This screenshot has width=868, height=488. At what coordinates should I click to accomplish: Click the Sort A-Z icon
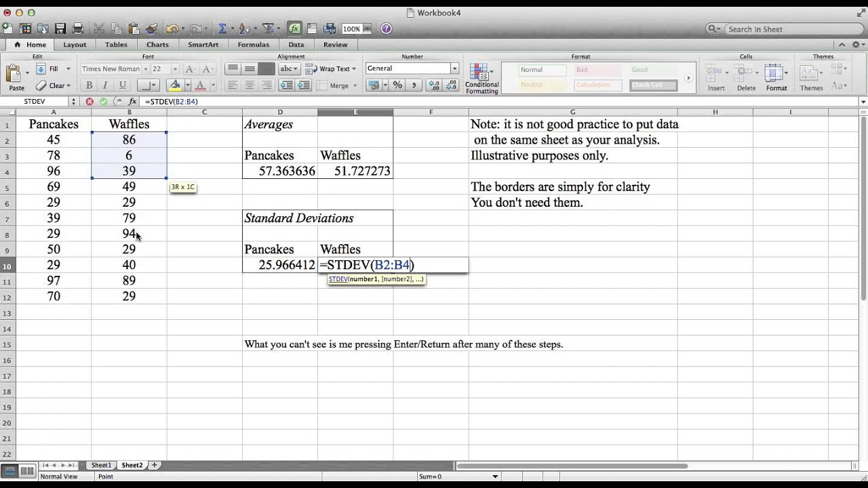(x=244, y=28)
